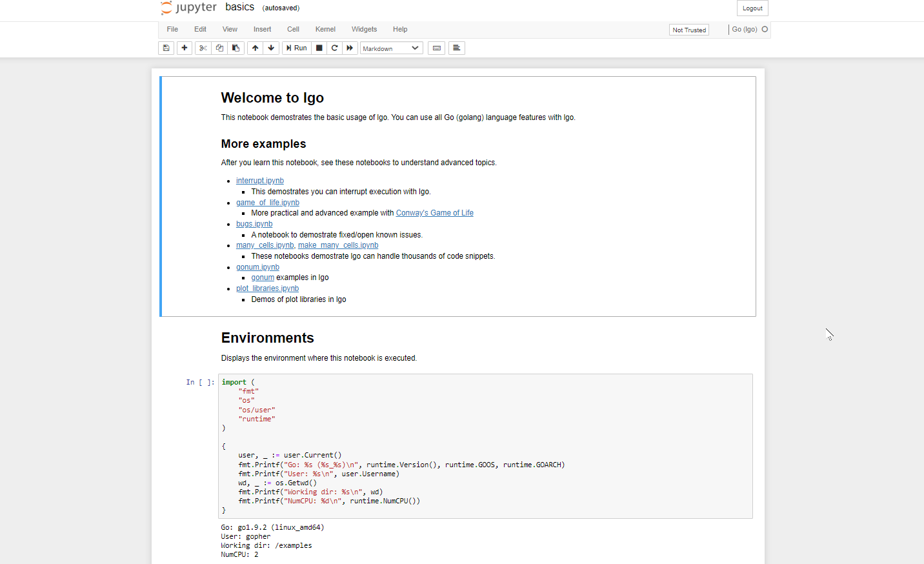Viewport: 924px width, 564px height.
Task: Copy selected cells icon
Action: (219, 48)
